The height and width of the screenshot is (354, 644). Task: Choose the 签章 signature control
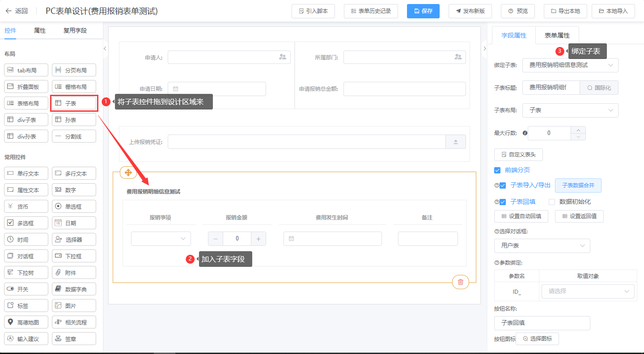click(x=74, y=339)
